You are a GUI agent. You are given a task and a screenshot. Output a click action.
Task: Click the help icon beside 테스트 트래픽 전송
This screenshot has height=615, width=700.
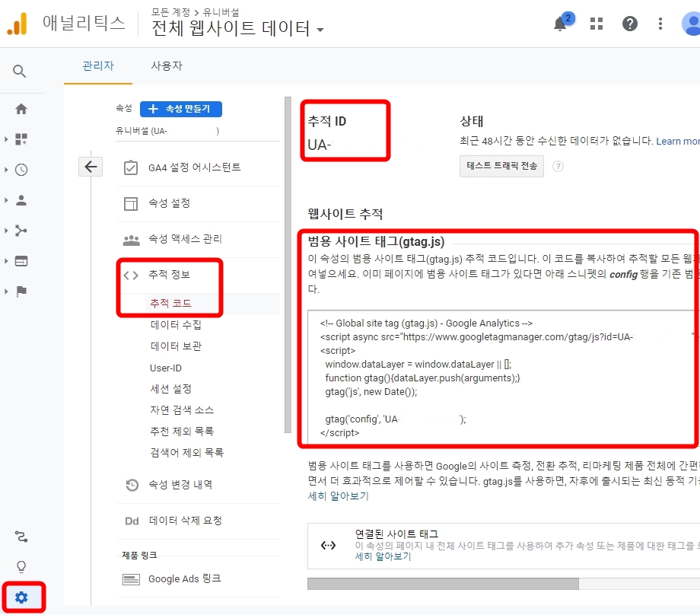click(x=558, y=167)
